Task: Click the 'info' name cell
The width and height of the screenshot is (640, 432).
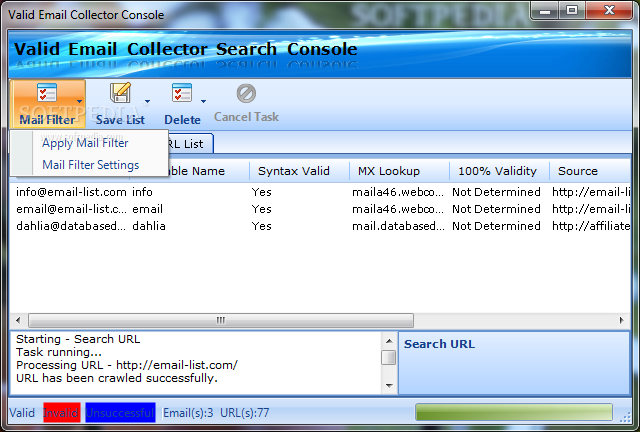Action: 142,192
